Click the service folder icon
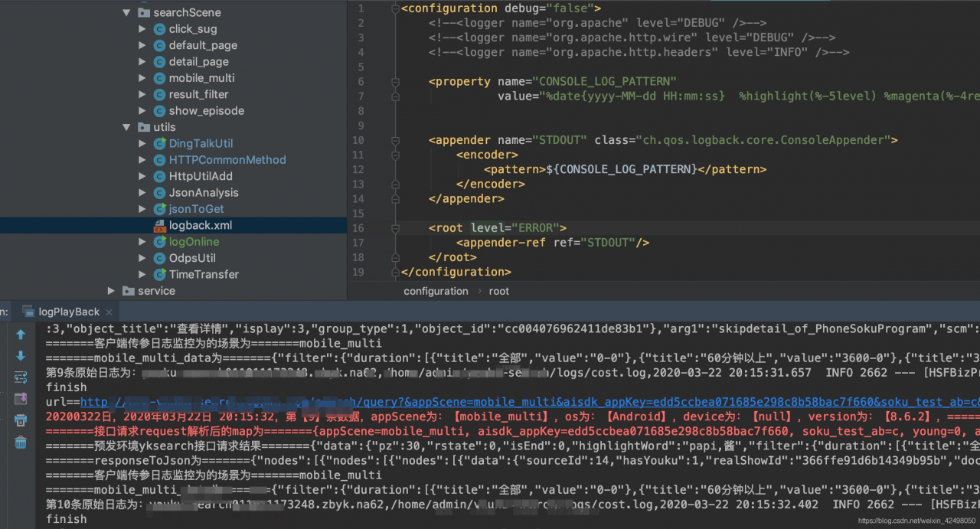The height and width of the screenshot is (529, 980). (129, 291)
